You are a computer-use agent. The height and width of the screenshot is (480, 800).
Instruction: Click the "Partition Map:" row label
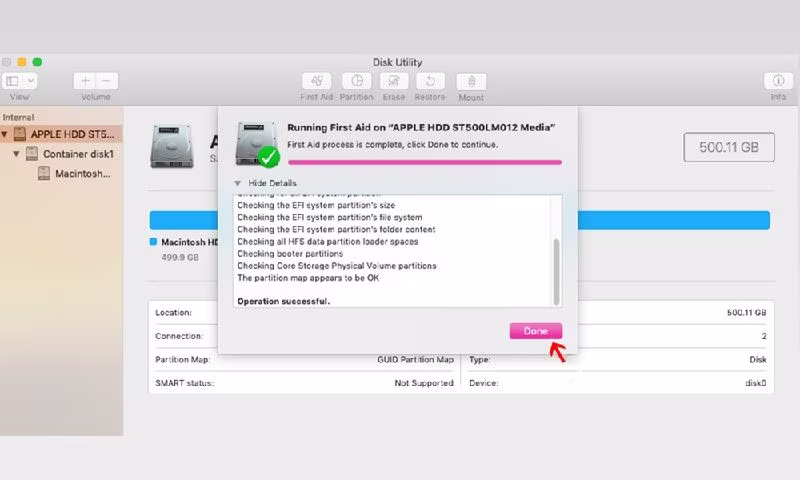183,360
